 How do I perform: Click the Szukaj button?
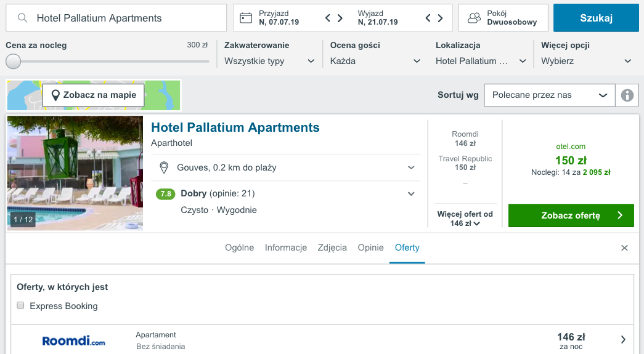click(596, 18)
